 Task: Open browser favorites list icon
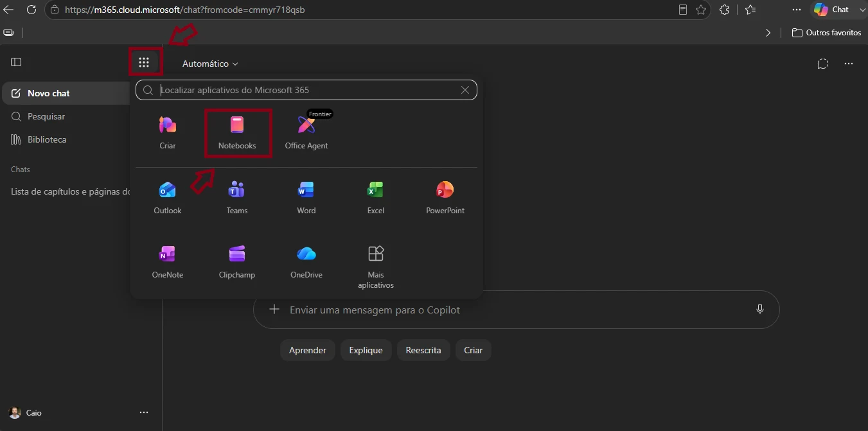coord(750,10)
